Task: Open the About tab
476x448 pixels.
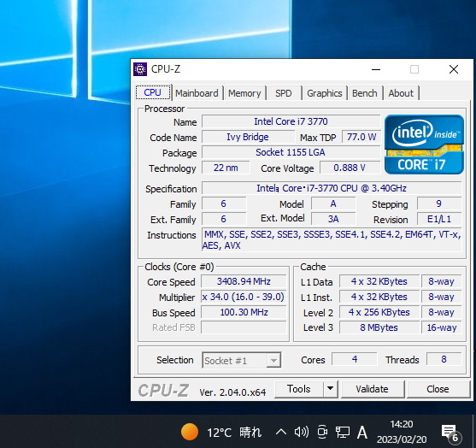Action: (x=401, y=93)
